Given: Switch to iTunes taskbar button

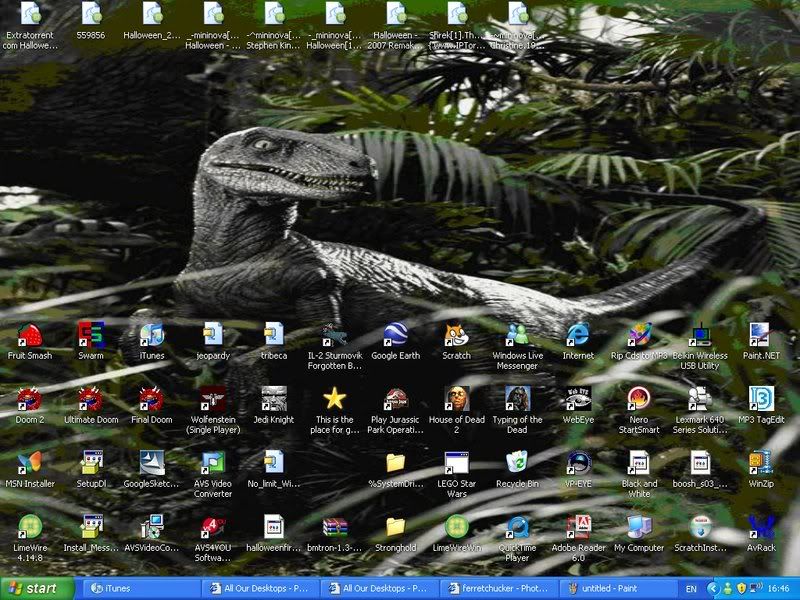Looking at the screenshot, I should pyautogui.click(x=140, y=588).
